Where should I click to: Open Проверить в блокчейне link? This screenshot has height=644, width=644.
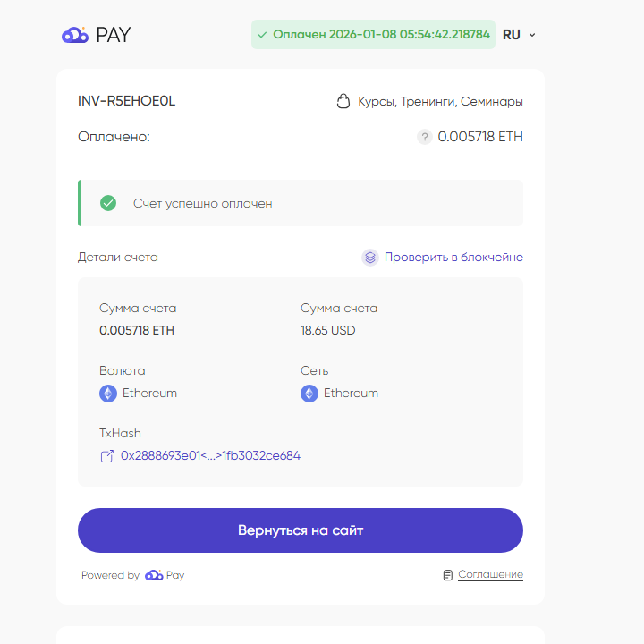[453, 258]
